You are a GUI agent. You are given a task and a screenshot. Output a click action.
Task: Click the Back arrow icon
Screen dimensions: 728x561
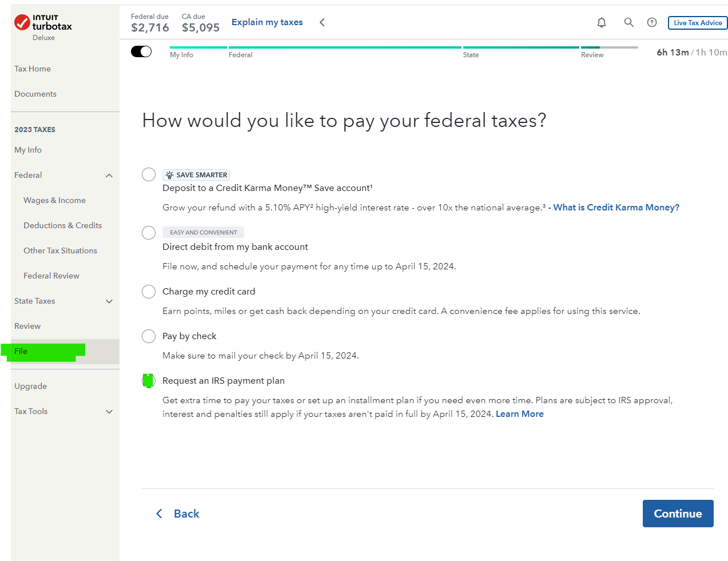(160, 514)
